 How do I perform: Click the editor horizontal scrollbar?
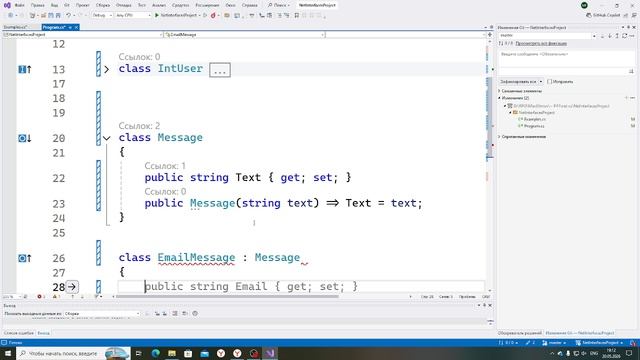click(x=227, y=297)
